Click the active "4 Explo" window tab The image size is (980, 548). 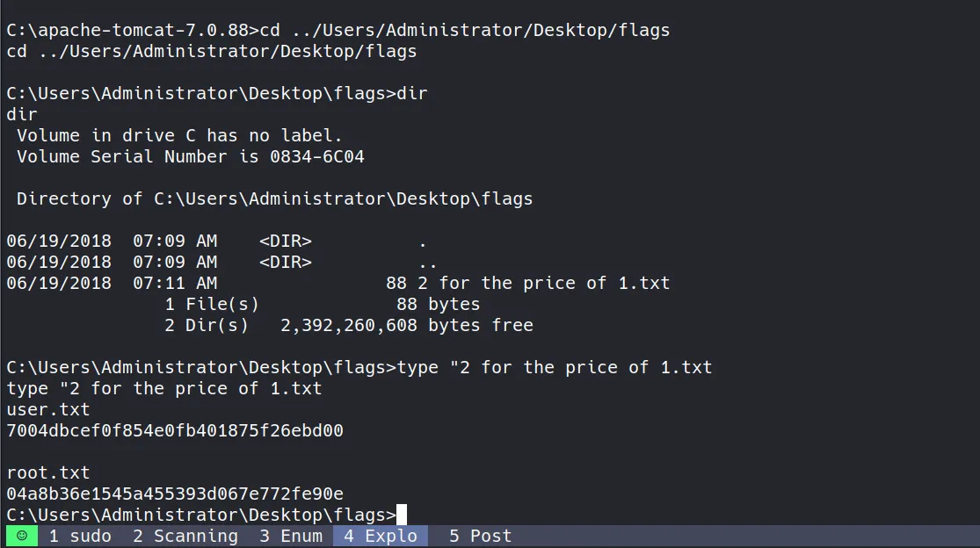381,536
